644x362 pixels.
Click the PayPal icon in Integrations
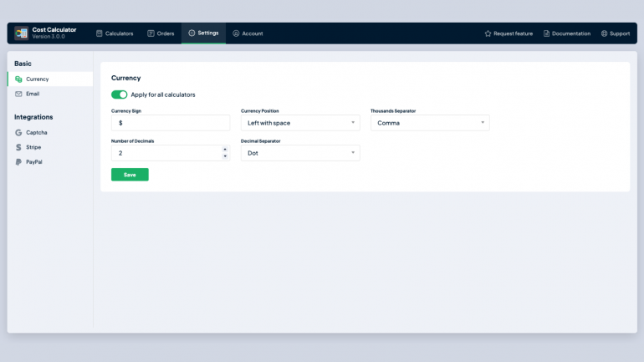[x=18, y=162]
